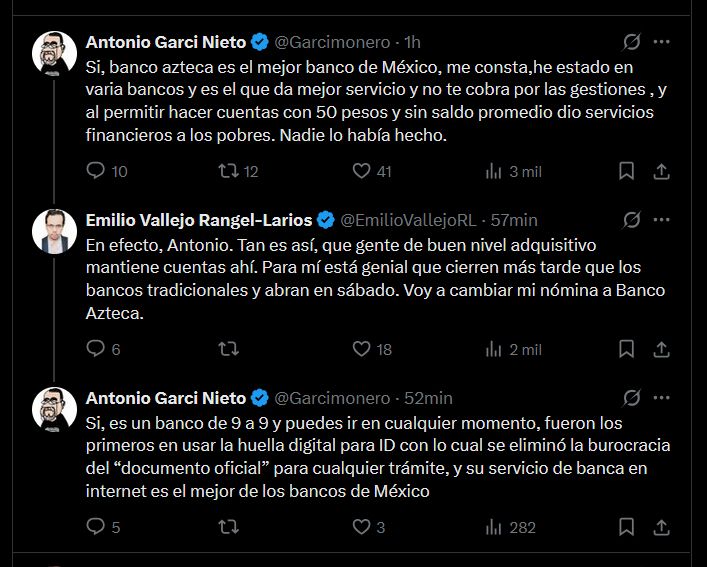Click Grok icon on Emilio's tweet
The width and height of the screenshot is (707, 567).
[631, 219]
